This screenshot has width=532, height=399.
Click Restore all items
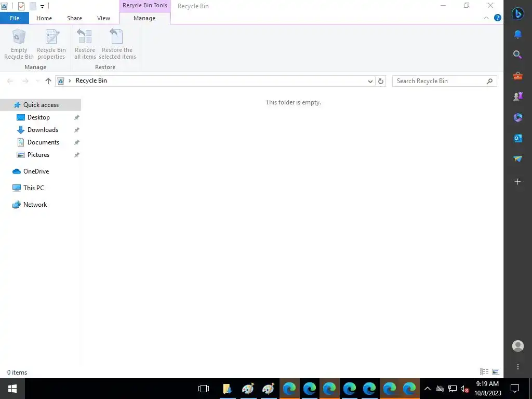[x=85, y=44]
